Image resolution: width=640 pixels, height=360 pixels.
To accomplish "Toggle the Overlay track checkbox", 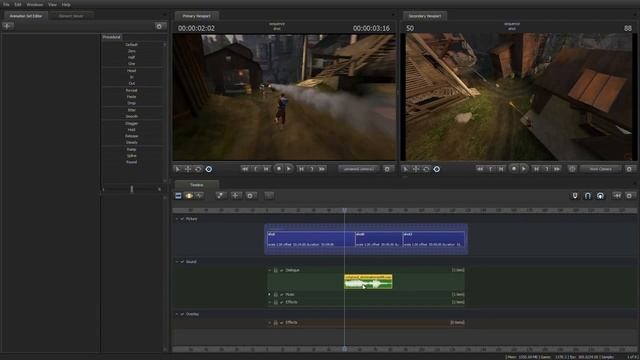I will (182, 314).
